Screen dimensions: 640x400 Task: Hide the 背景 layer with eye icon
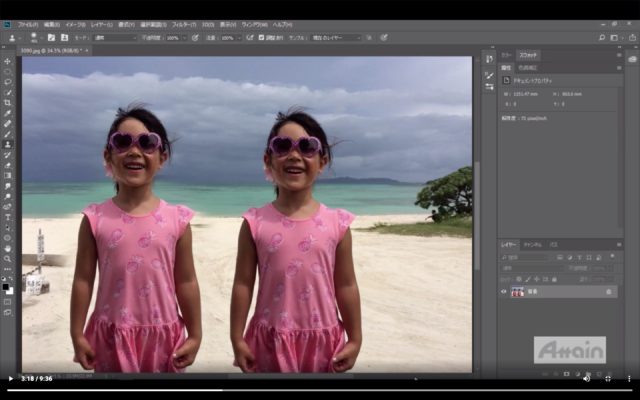point(503,291)
